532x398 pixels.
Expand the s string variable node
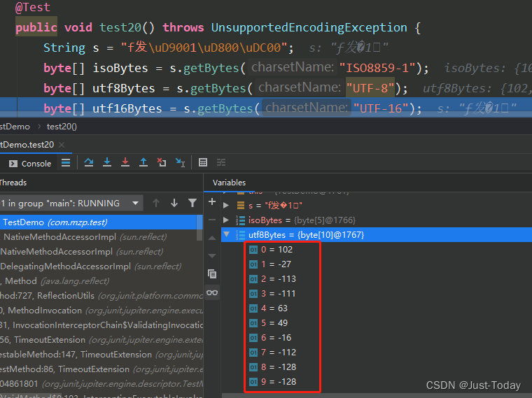click(226, 205)
